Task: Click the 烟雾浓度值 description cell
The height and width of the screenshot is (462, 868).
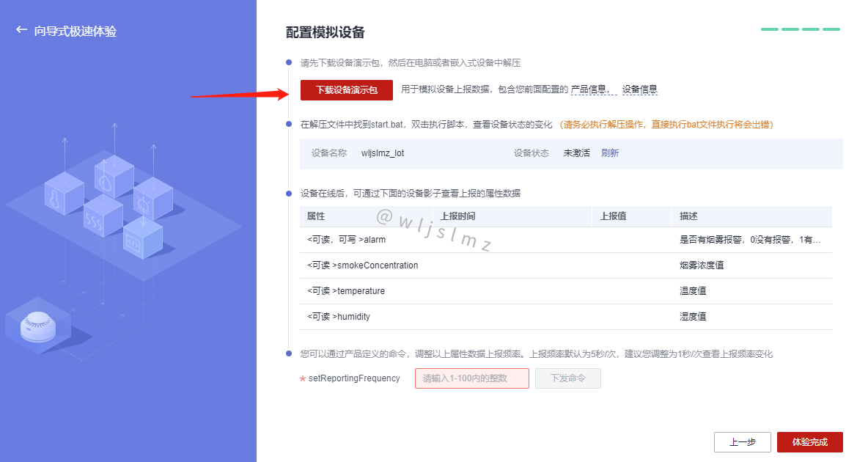Action: [x=702, y=265]
